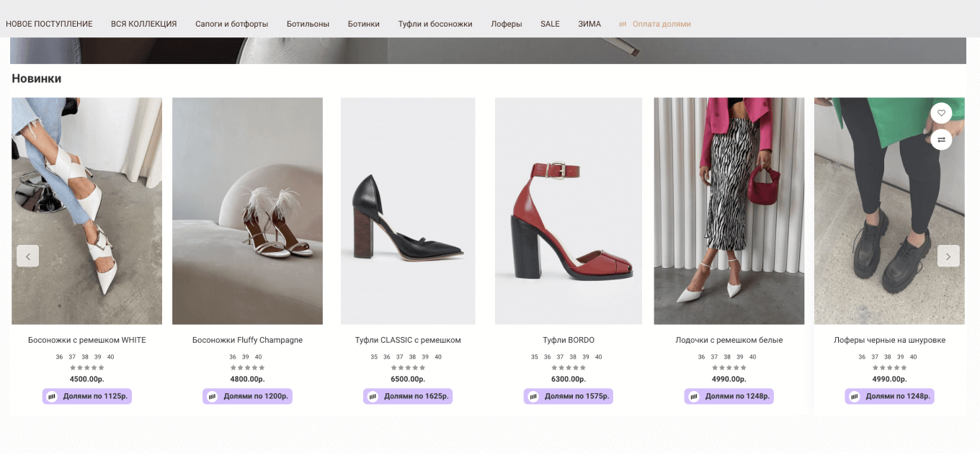
Task: Click Долями по 1248р. under Лоферы черные
Action: click(889, 396)
